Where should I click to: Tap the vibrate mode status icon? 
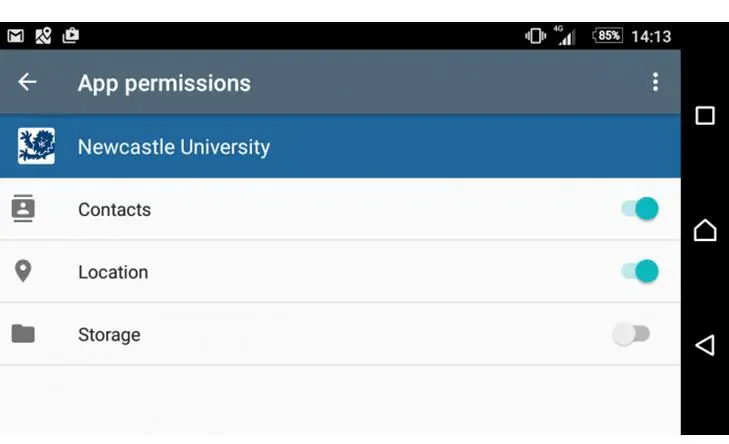click(535, 36)
